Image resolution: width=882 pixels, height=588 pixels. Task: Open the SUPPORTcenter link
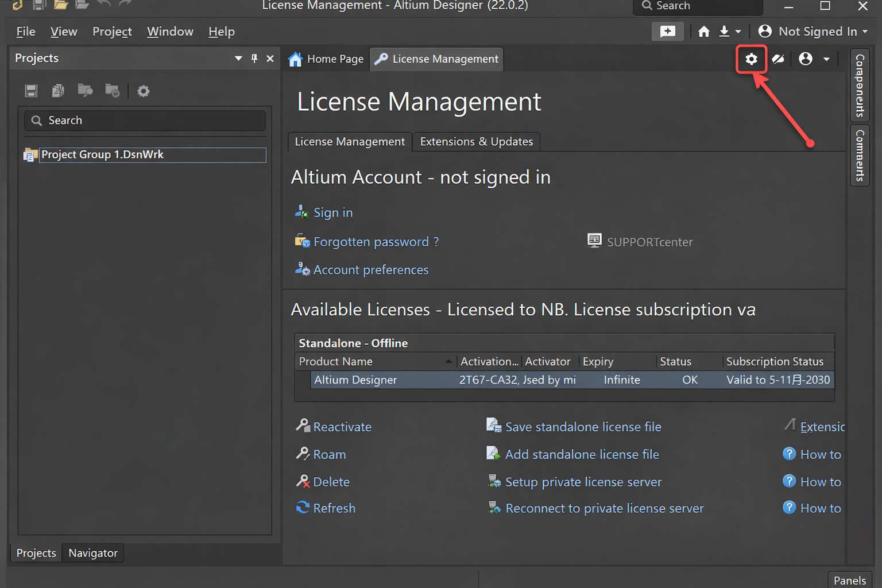pos(649,242)
